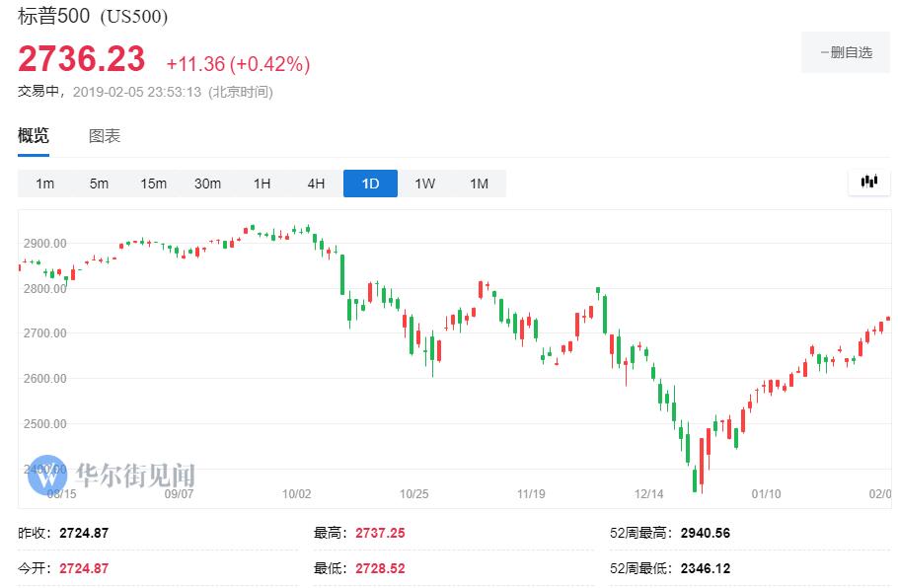Click the current price 2736.23
This screenshot has height=588, width=898.
pos(81,59)
